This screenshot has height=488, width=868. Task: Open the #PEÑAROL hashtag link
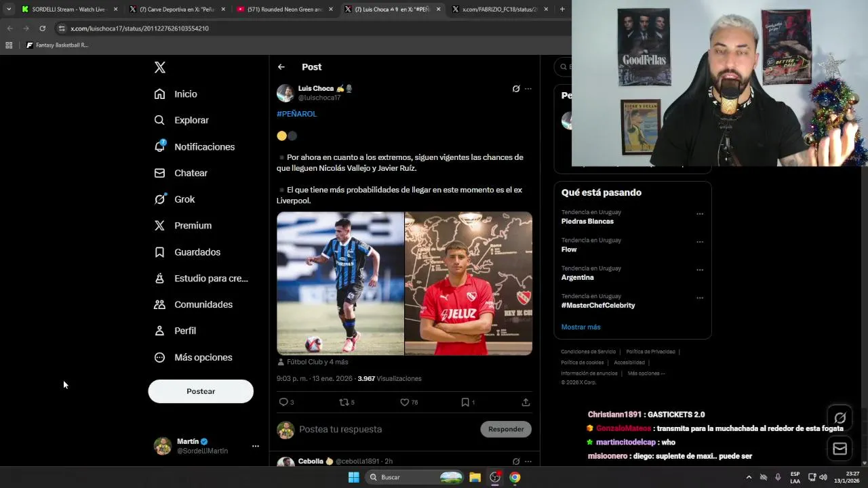pyautogui.click(x=296, y=114)
